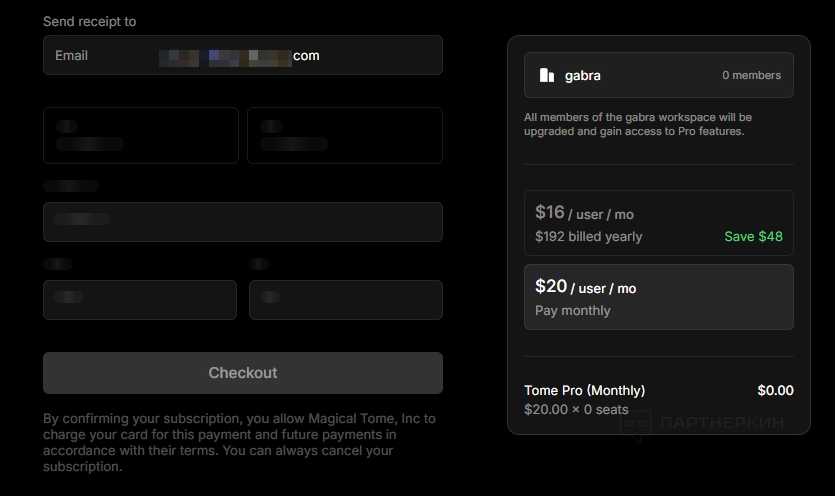This screenshot has height=496, width=835.
Task: Click the $0.00 total amount
Action: coord(775,390)
